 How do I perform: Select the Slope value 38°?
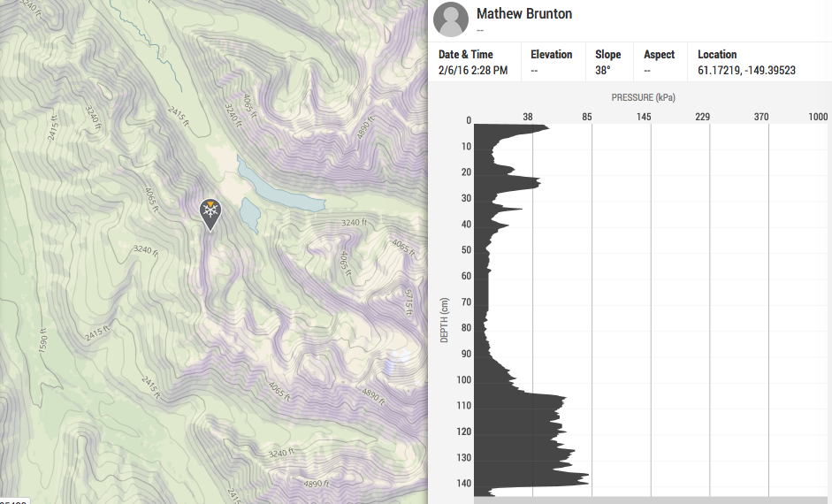pyautogui.click(x=603, y=71)
